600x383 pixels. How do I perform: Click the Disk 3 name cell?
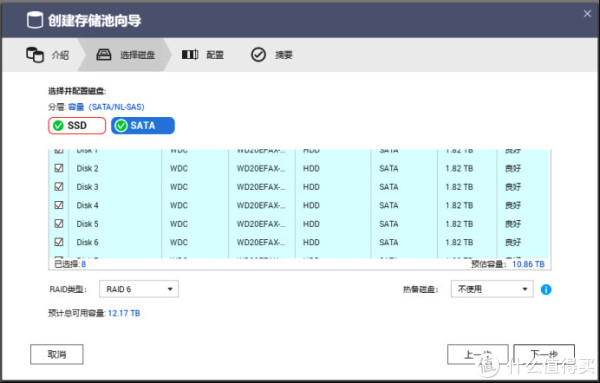(x=87, y=187)
